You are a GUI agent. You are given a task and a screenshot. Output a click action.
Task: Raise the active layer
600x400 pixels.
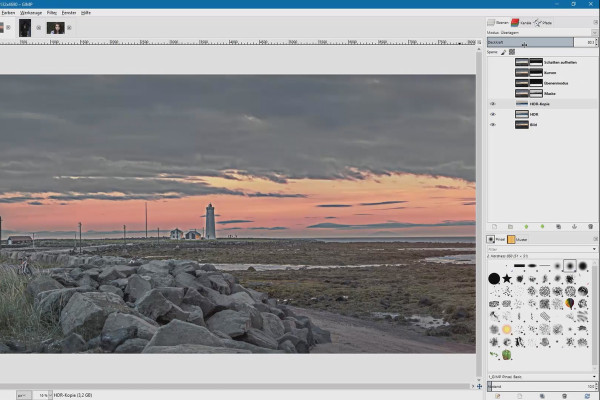click(526, 227)
